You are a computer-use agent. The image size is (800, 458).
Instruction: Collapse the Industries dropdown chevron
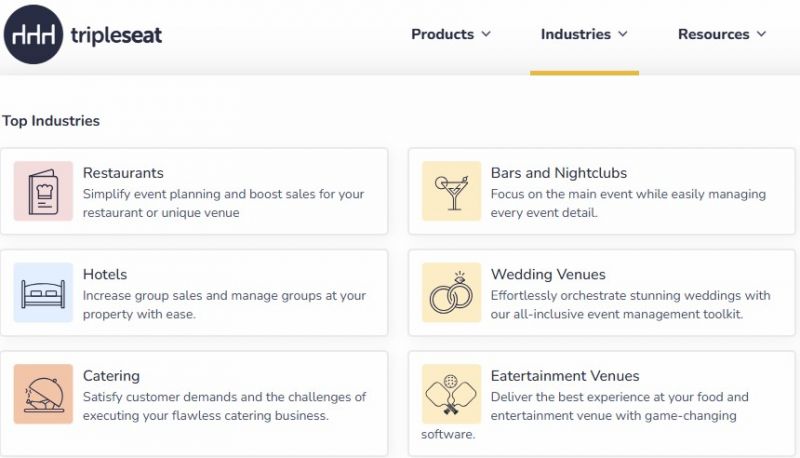[x=623, y=34]
